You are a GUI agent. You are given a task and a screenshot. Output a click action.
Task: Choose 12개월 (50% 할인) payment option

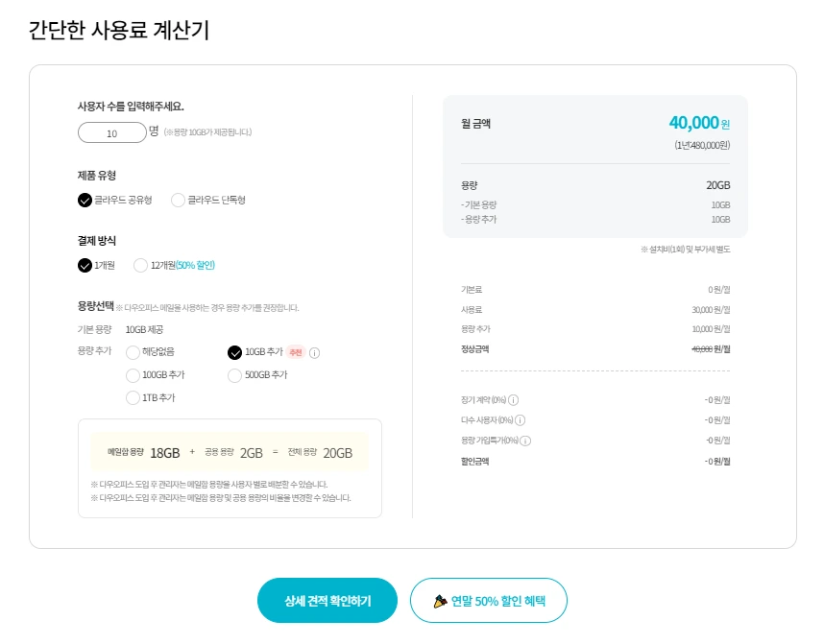point(141,265)
